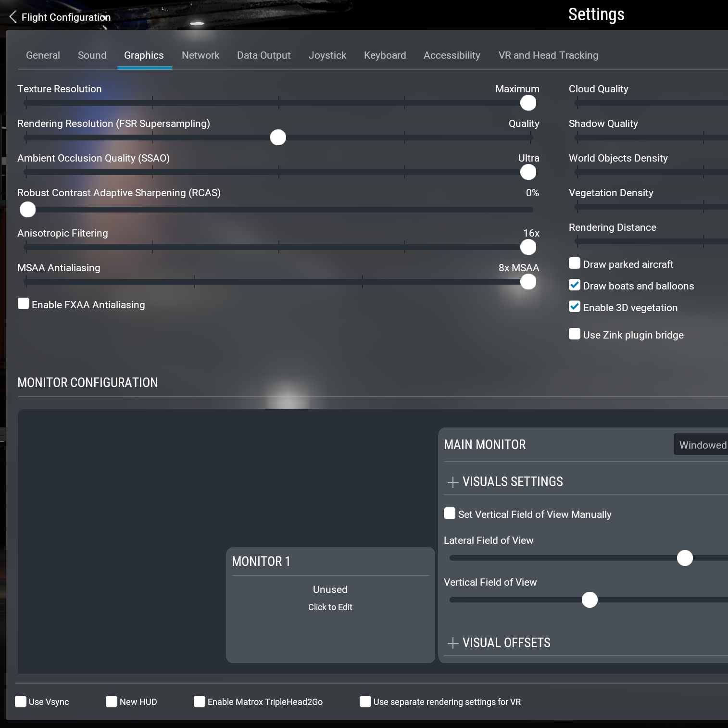Open the Sound settings tab
The width and height of the screenshot is (728, 728).
92,55
